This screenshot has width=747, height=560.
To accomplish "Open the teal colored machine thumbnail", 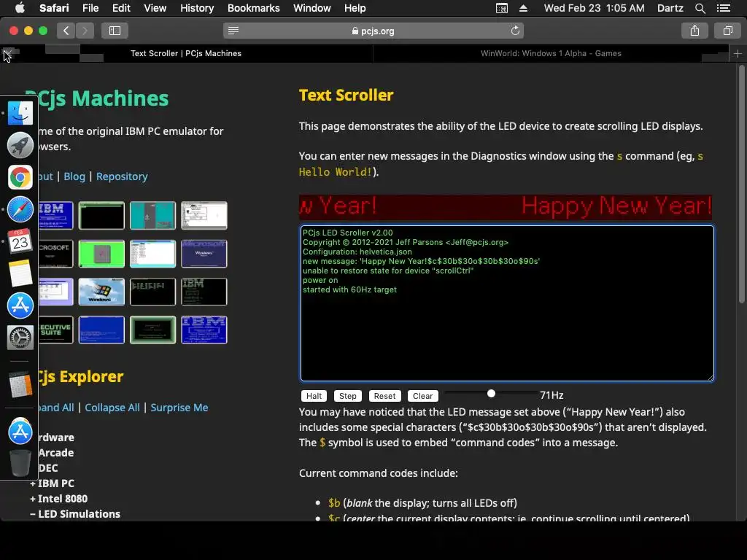I will (152, 215).
